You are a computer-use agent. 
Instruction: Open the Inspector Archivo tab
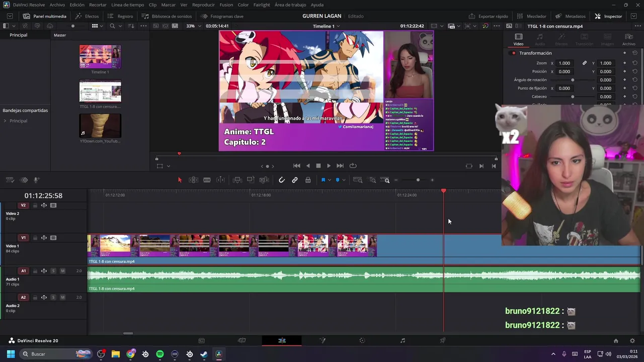coord(628,40)
